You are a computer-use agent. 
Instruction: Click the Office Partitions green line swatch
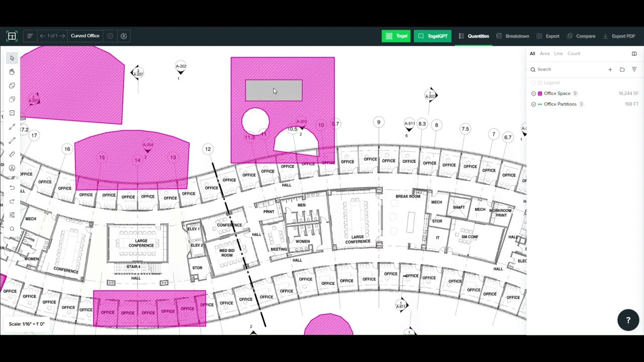point(540,104)
